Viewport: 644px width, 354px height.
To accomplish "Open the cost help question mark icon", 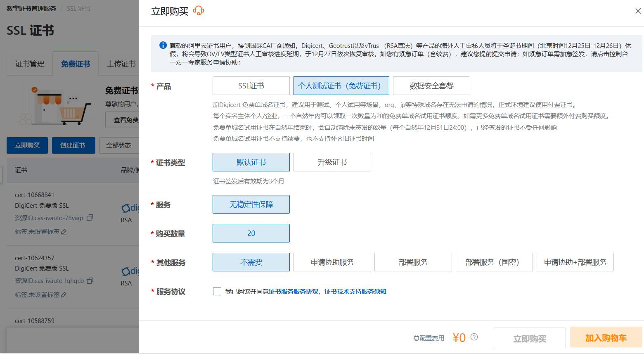I will tap(474, 337).
